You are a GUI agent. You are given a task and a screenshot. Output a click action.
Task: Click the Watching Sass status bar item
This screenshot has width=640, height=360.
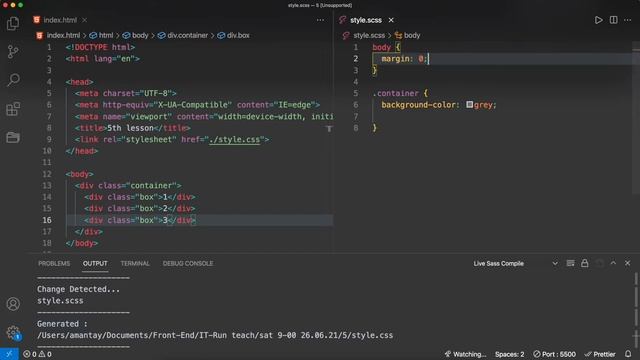[465, 354]
